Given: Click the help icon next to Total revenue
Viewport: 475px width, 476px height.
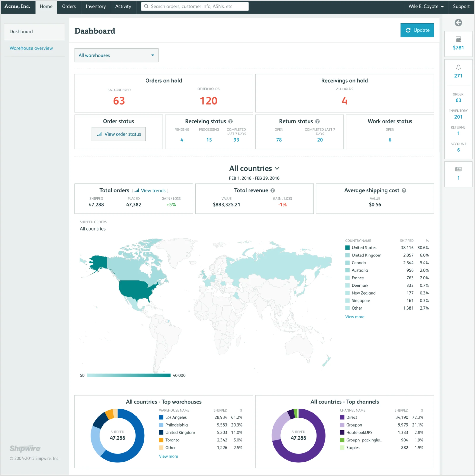Looking at the screenshot, I should click(272, 190).
